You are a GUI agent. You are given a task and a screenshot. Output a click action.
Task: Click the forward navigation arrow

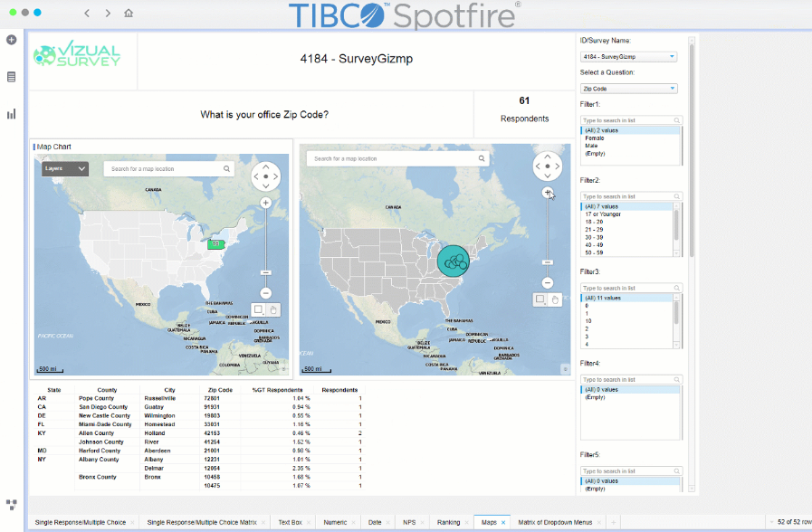(108, 13)
